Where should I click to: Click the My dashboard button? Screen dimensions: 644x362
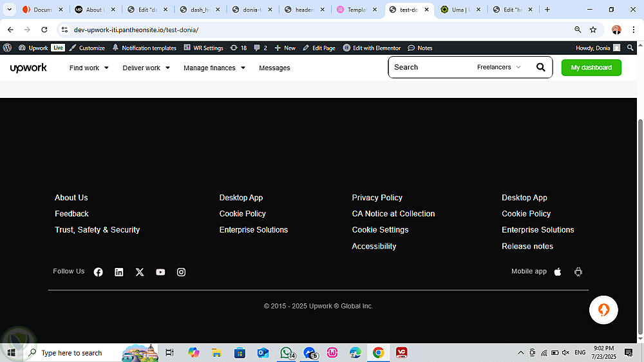(x=591, y=68)
